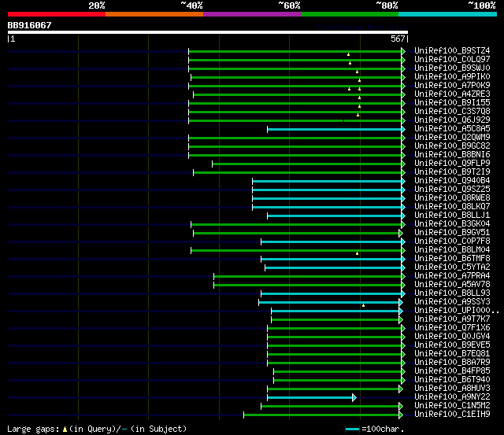Open the UniRef100_C3S7Q8 entry

pos(452,112)
